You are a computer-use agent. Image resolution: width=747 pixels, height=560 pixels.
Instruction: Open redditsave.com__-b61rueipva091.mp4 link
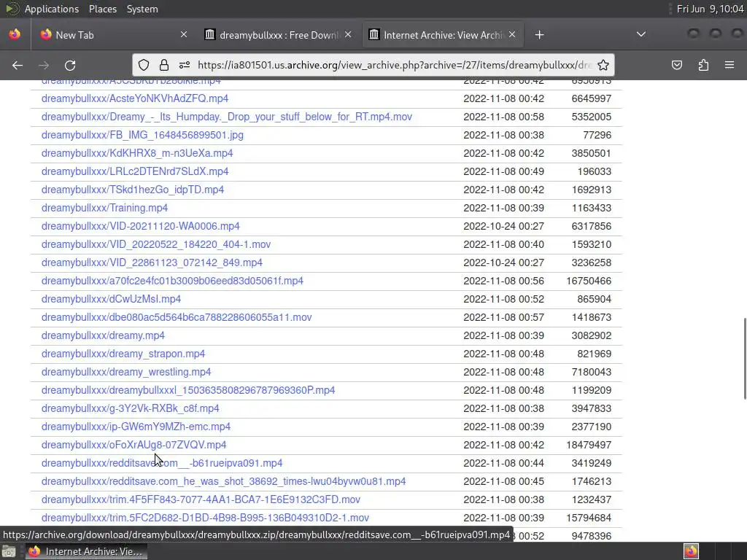pos(162,463)
